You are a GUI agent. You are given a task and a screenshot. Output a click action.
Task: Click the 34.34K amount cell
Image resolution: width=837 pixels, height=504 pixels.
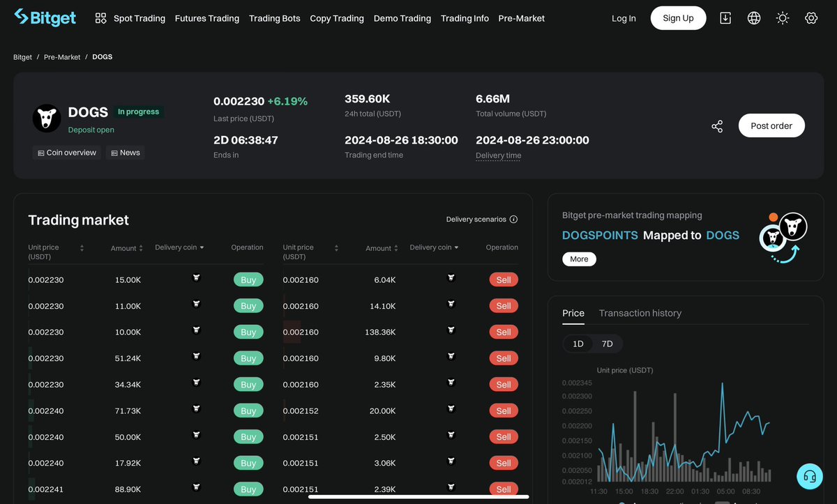click(128, 385)
